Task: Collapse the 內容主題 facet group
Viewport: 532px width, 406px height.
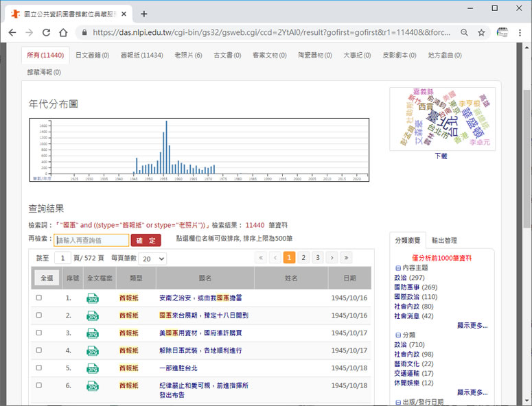Action: click(x=398, y=268)
